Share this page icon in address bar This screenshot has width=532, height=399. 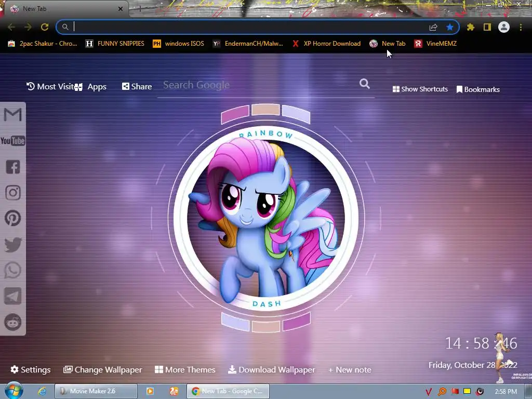[433, 27]
